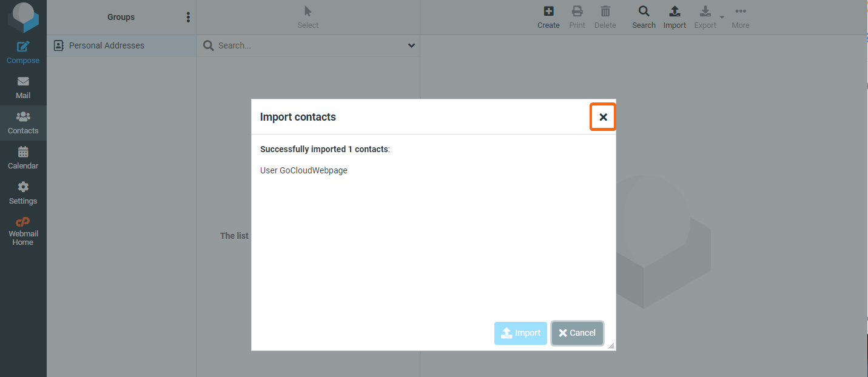Go to Webmail Home
Screen dimensions: 868x377
click(x=23, y=231)
